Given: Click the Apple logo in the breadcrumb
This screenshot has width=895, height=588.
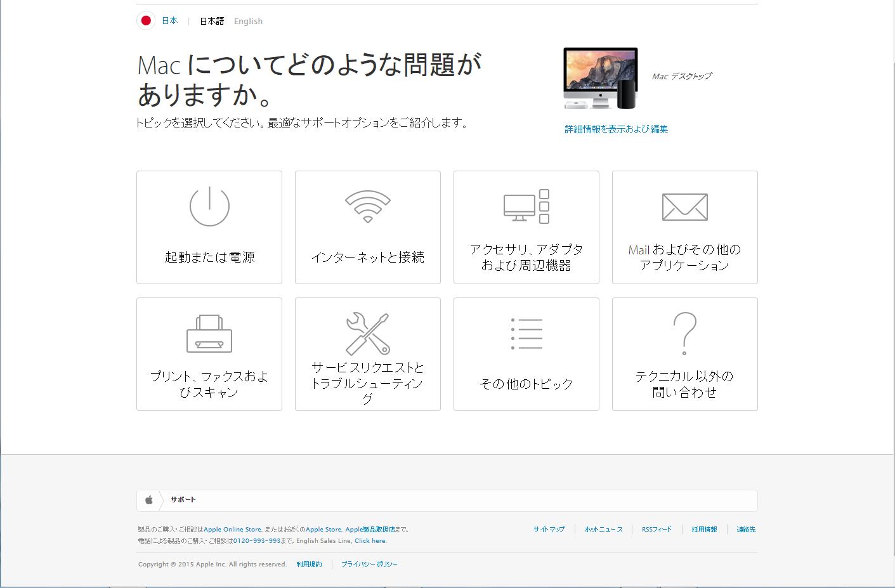Looking at the screenshot, I should (149, 500).
